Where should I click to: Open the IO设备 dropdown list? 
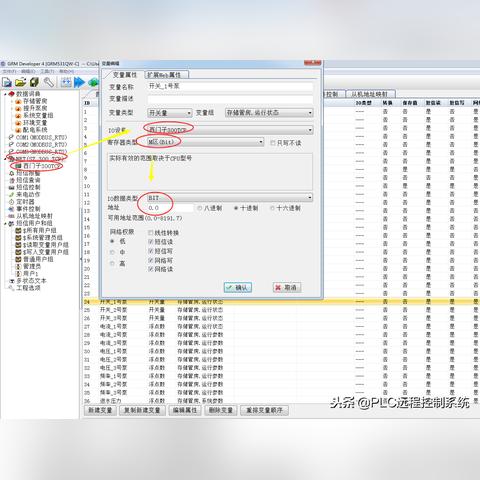click(230, 130)
